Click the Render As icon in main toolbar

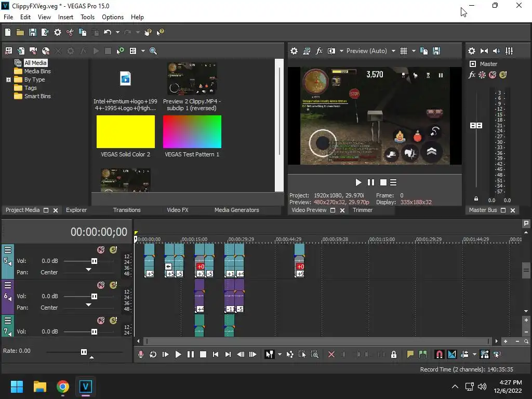pyautogui.click(x=45, y=32)
